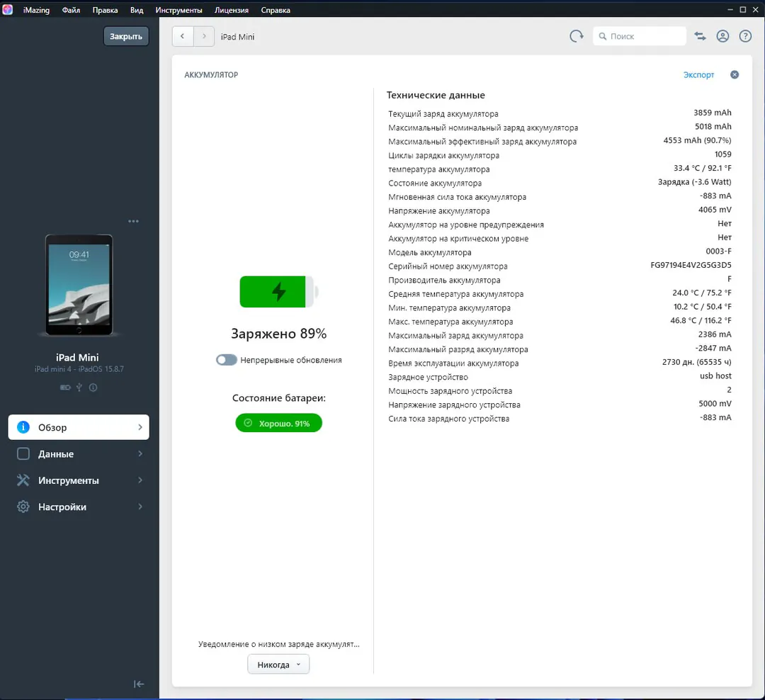This screenshot has width=765, height=700.
Task: Collapse the sidebar with arrow icon
Action: pos(139,684)
